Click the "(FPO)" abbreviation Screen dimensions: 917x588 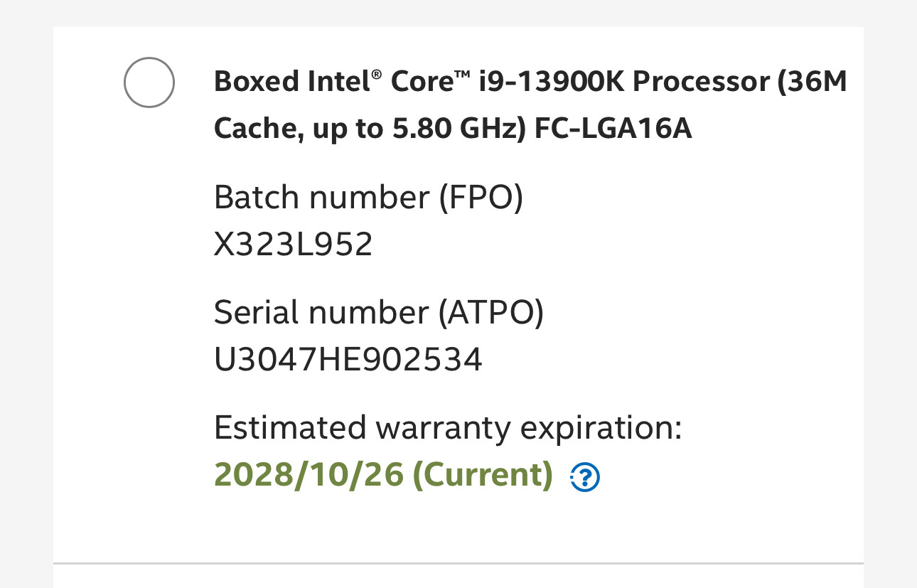pyautogui.click(x=481, y=197)
